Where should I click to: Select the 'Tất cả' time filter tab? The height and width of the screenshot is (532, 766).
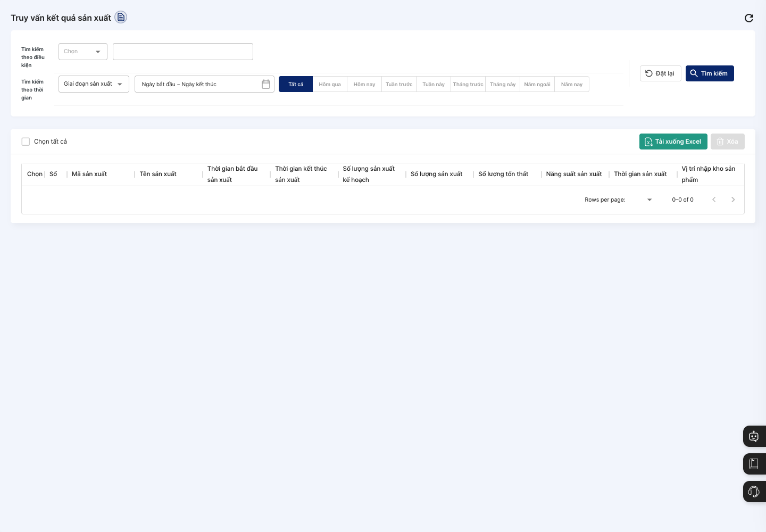296,84
